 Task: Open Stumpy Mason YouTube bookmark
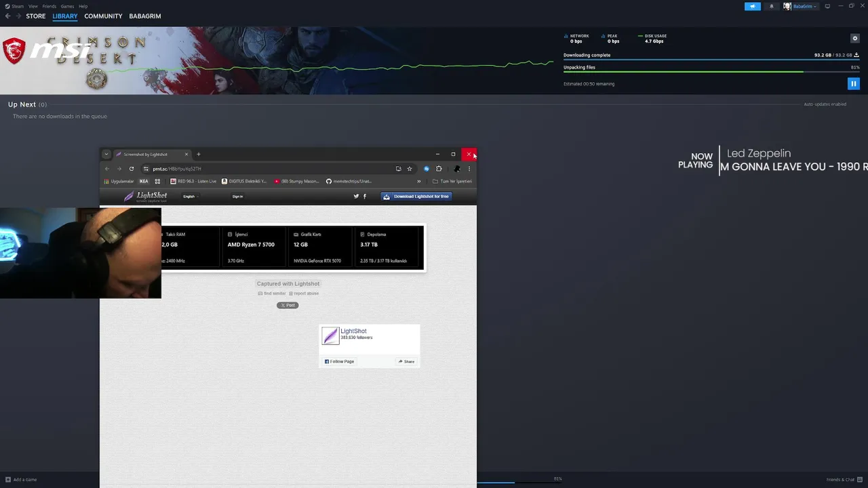click(x=296, y=181)
